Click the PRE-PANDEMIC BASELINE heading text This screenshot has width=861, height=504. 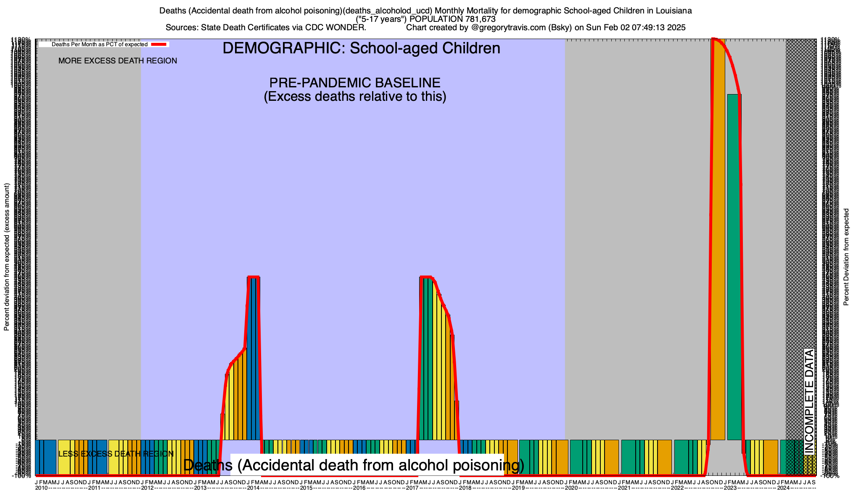(355, 83)
